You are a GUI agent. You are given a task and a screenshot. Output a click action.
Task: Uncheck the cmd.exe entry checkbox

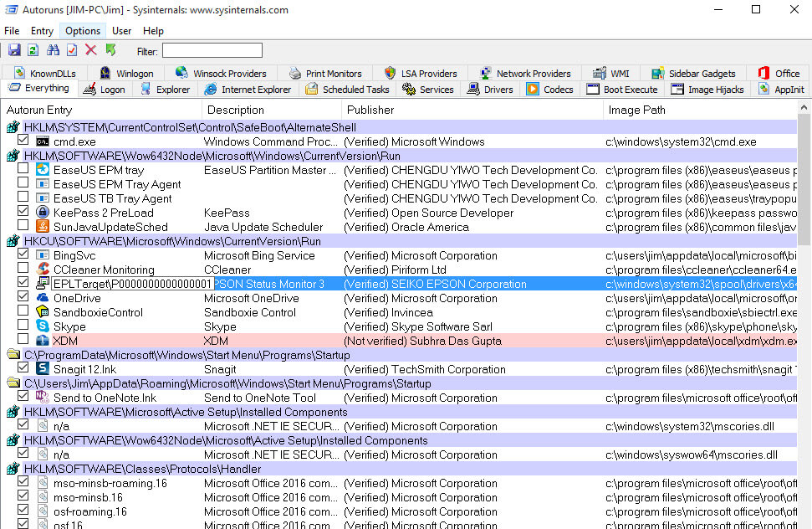click(x=23, y=140)
